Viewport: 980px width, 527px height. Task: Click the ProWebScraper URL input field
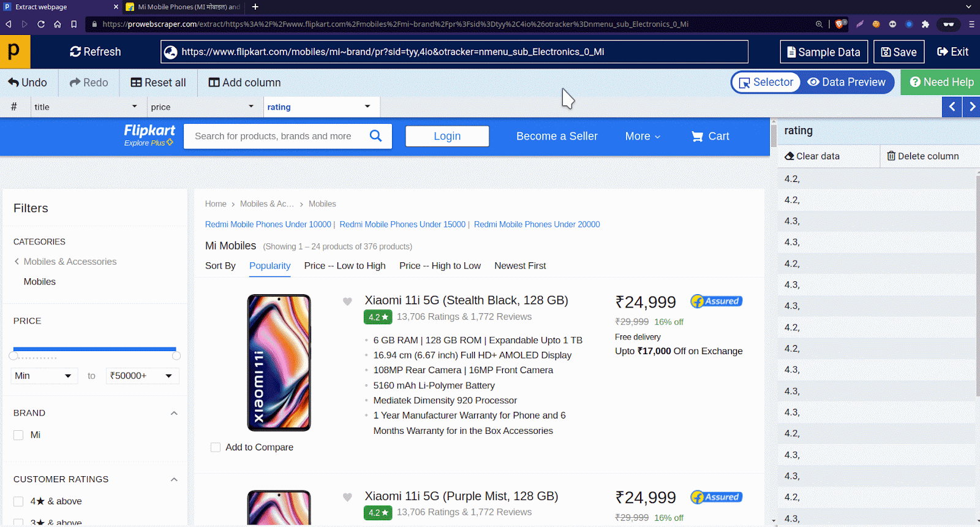click(454, 52)
